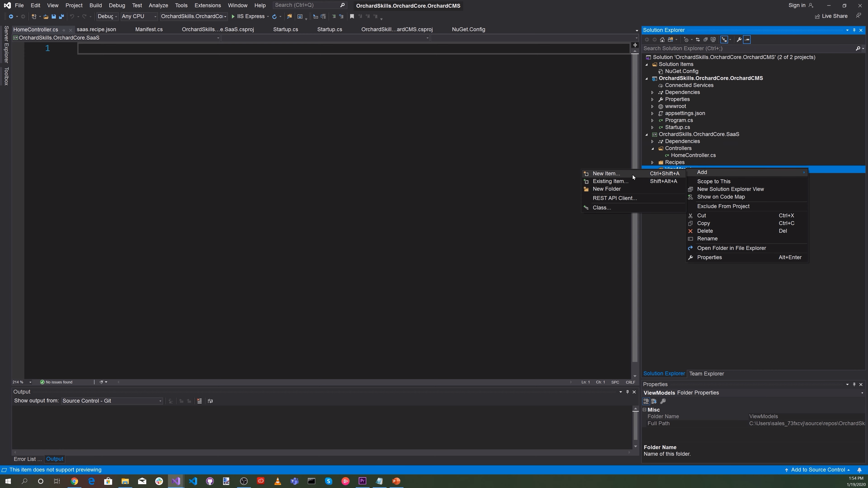Collapse the Solution Items node

[x=647, y=64]
